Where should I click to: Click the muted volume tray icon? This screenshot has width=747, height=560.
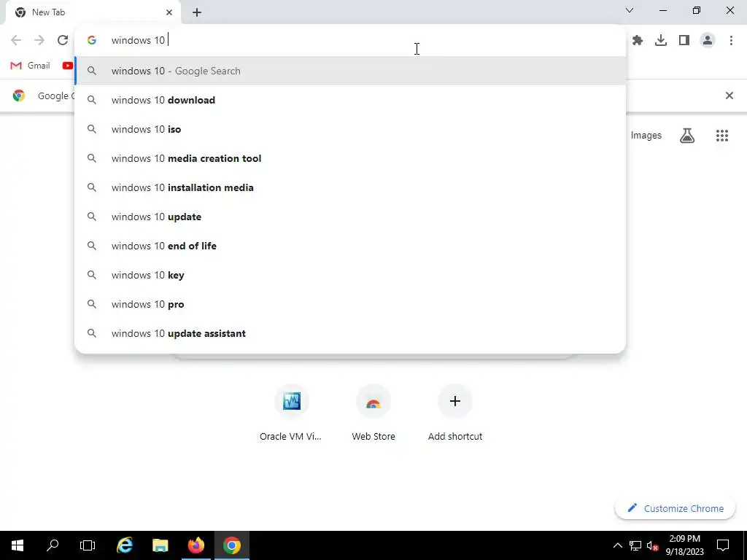(652, 545)
